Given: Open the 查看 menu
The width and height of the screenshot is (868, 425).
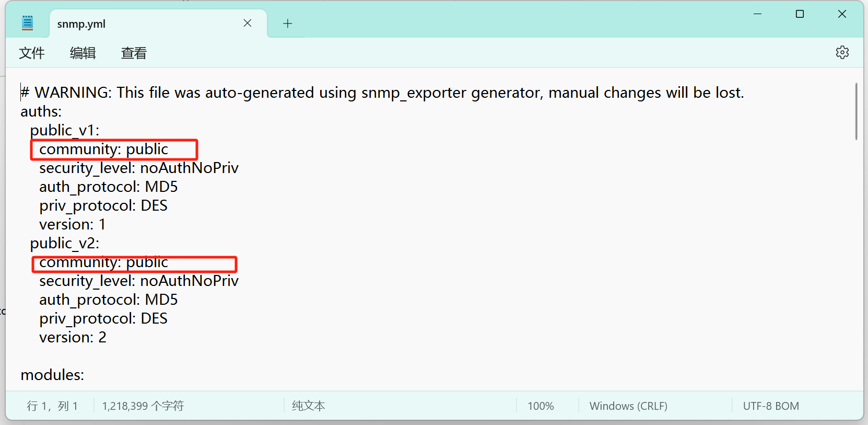Looking at the screenshot, I should 134,53.
